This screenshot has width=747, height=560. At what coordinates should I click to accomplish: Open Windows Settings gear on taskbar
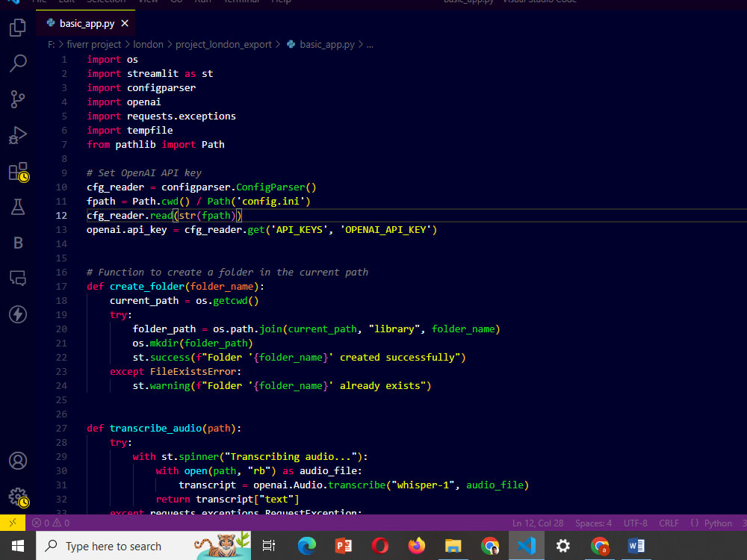[x=562, y=546]
